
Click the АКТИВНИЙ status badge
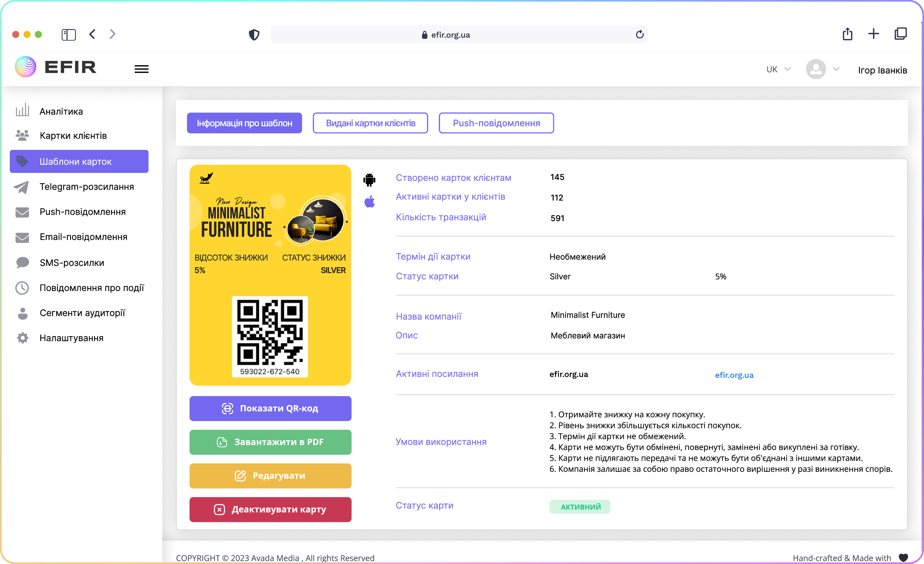580,507
